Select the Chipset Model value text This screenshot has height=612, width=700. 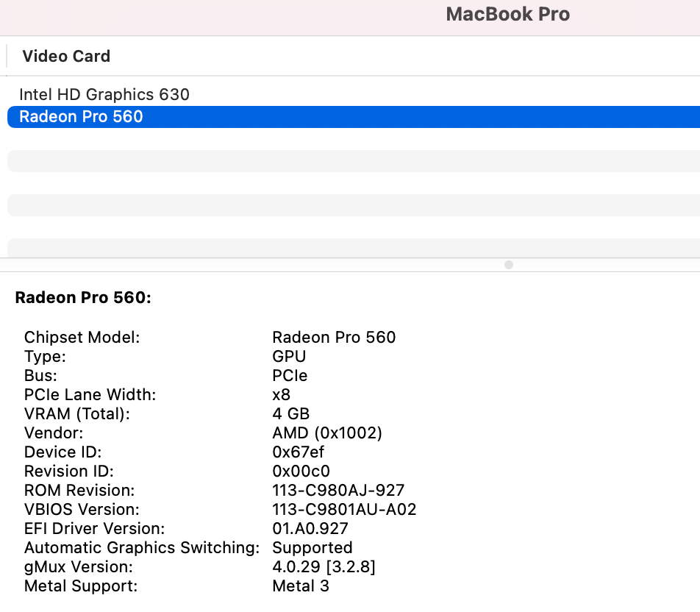tap(334, 338)
